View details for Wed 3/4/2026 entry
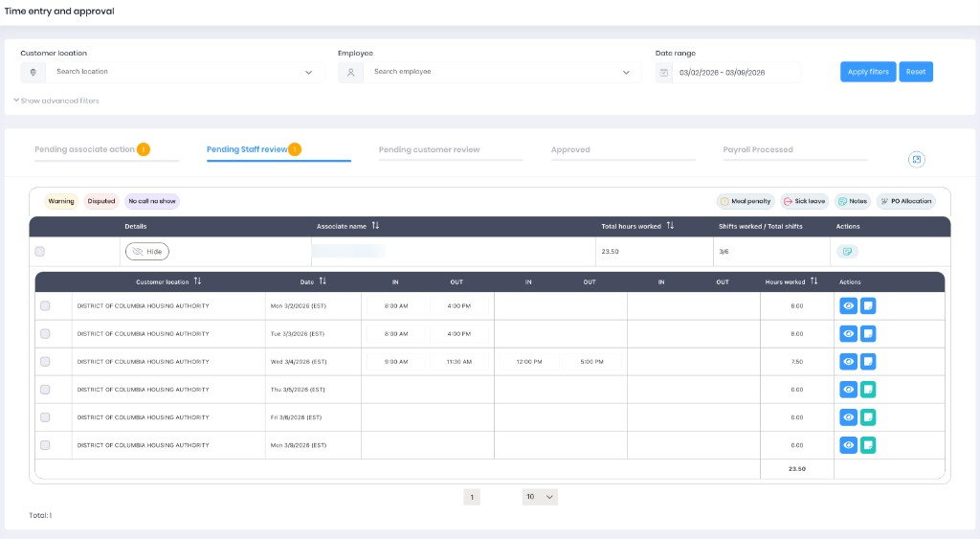 (x=848, y=362)
